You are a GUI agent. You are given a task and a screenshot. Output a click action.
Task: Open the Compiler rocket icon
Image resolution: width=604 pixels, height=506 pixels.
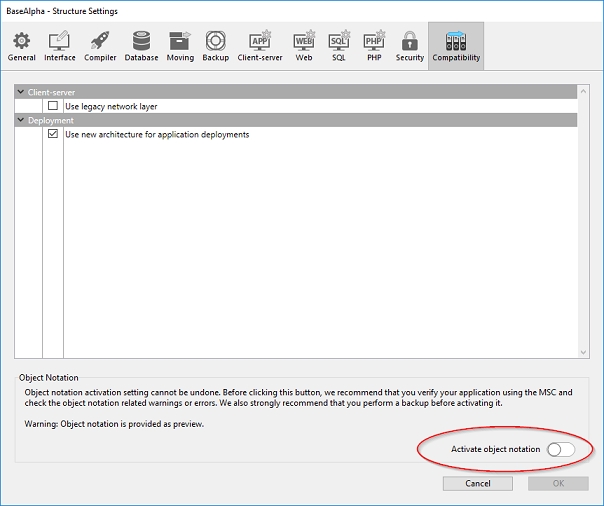pos(100,45)
